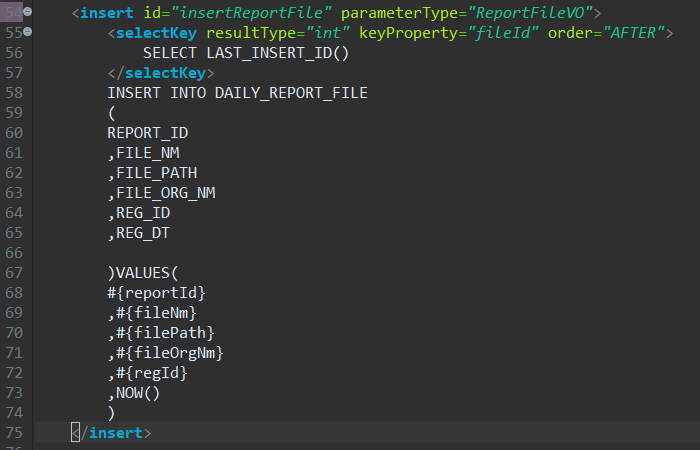Click the #{fileNm} parameter
This screenshot has height=450, width=700.
pyautogui.click(x=152, y=313)
